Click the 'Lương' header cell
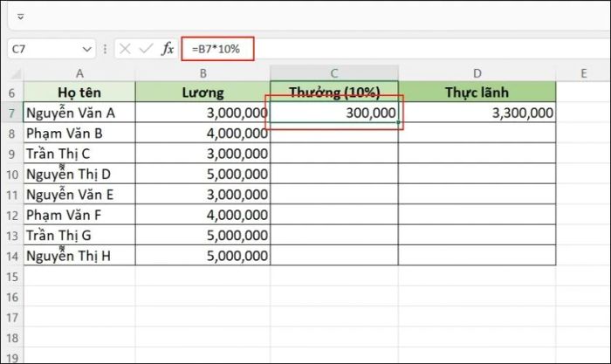Viewport: 611px width, 364px height. click(x=203, y=93)
